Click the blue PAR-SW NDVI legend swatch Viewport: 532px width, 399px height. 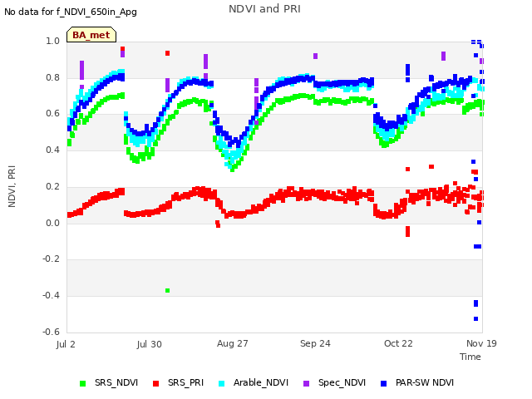(x=384, y=383)
